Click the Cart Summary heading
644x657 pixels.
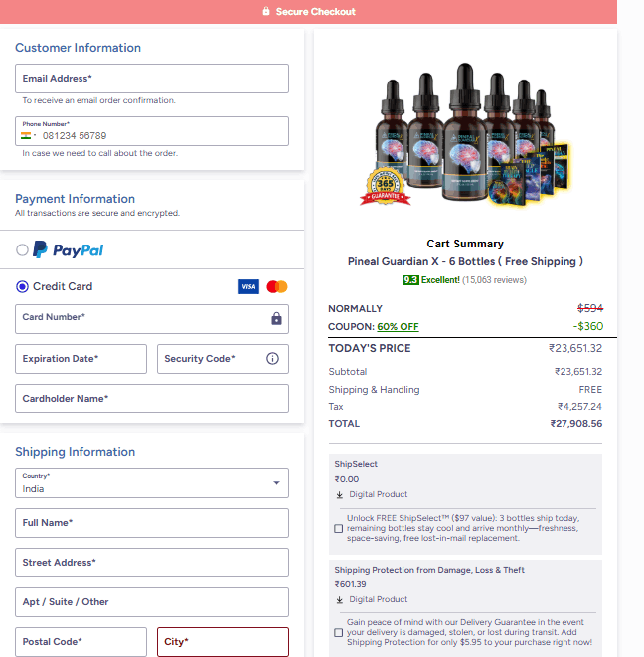point(465,244)
